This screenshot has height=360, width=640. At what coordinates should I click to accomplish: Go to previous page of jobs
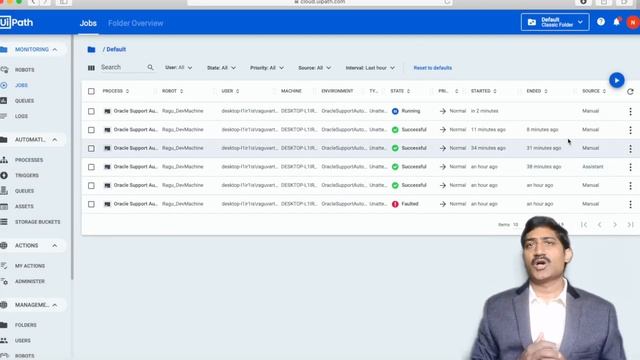tap(600, 224)
